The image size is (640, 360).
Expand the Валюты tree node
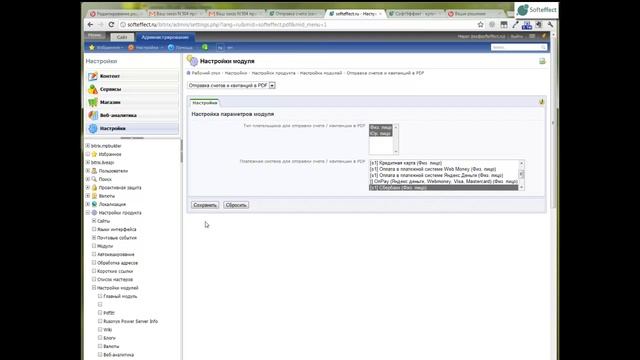pos(88,196)
